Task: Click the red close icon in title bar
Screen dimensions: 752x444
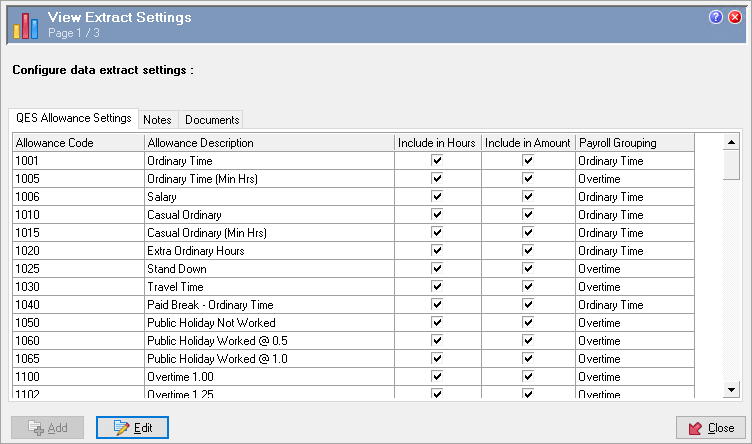Action: tap(735, 17)
